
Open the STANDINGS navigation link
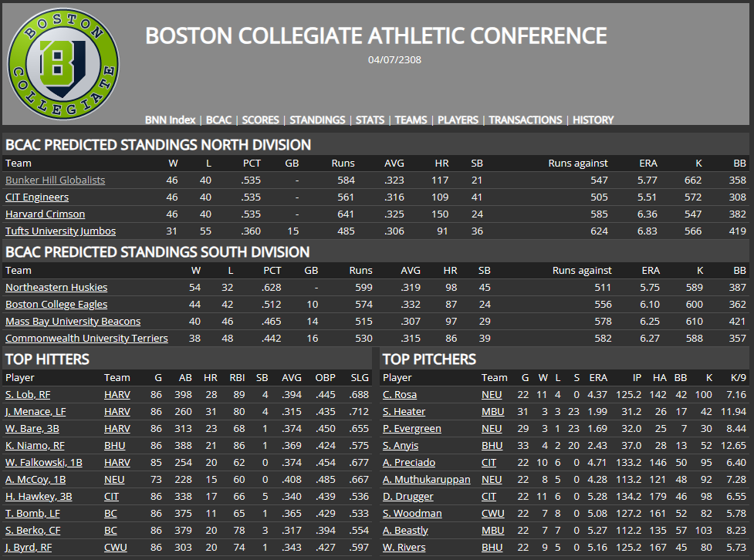[317, 120]
